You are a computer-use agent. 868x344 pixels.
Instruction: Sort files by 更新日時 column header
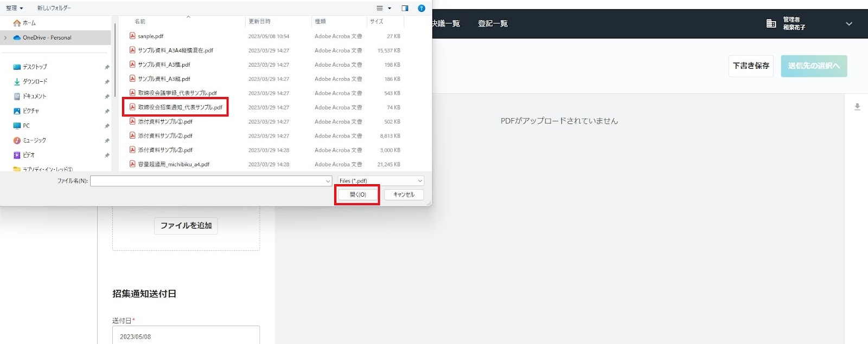coord(260,22)
